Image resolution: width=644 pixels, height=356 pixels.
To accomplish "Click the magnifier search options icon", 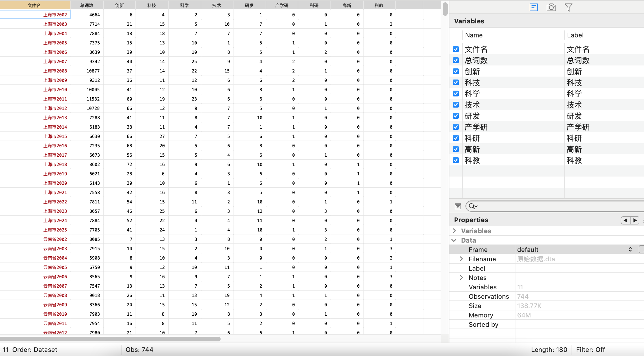I will point(473,206).
